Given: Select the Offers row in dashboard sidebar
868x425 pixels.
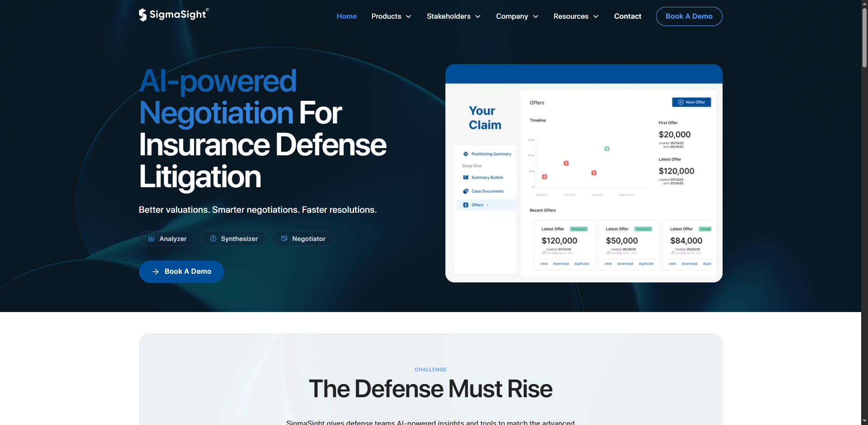Looking at the screenshot, I should (487, 205).
